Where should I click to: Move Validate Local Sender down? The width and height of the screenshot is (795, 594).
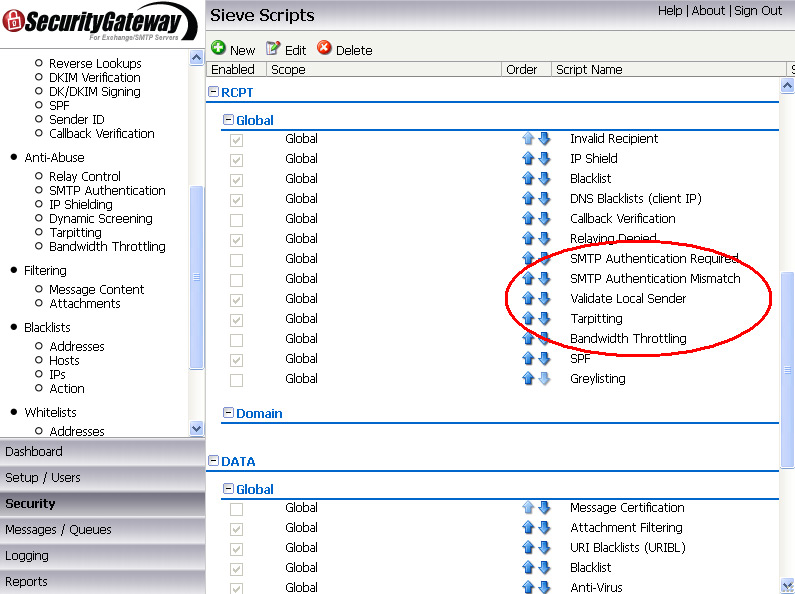pos(544,299)
